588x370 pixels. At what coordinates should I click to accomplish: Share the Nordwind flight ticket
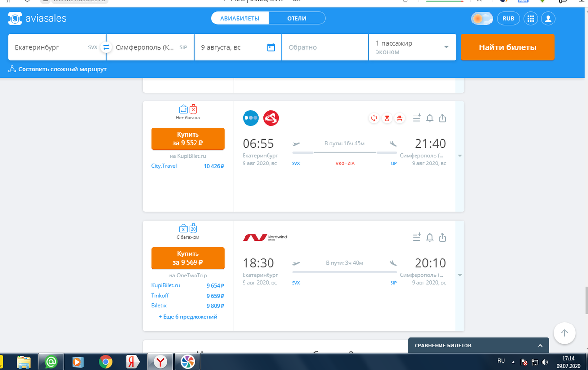point(442,237)
